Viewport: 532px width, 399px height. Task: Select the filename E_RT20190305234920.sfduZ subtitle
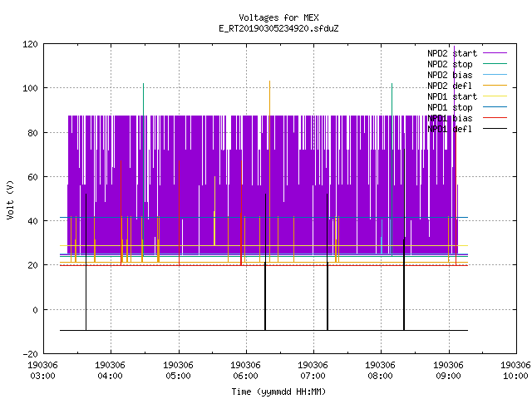[x=278, y=28]
